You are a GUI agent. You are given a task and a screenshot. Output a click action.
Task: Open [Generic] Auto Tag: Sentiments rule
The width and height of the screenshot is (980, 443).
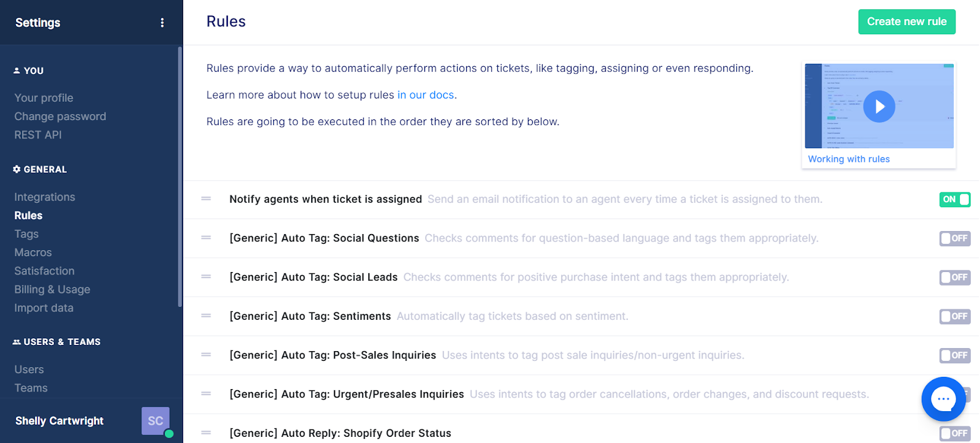[x=310, y=316]
